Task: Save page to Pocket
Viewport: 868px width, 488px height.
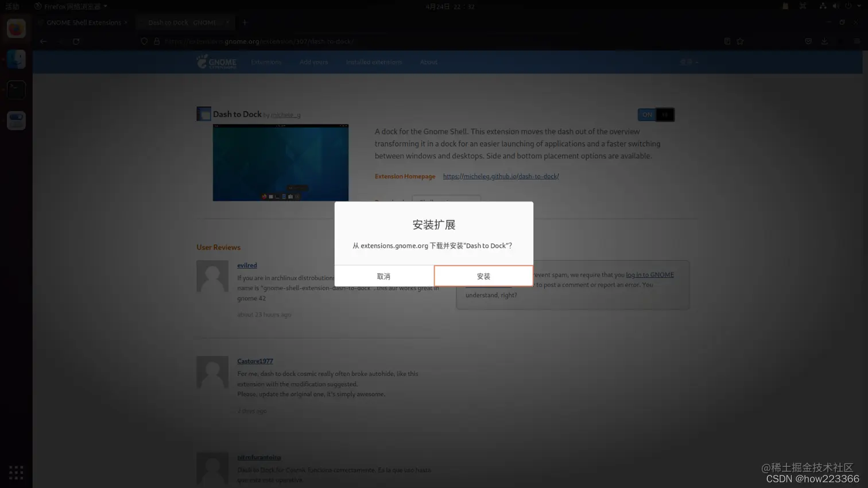Action: click(x=808, y=41)
